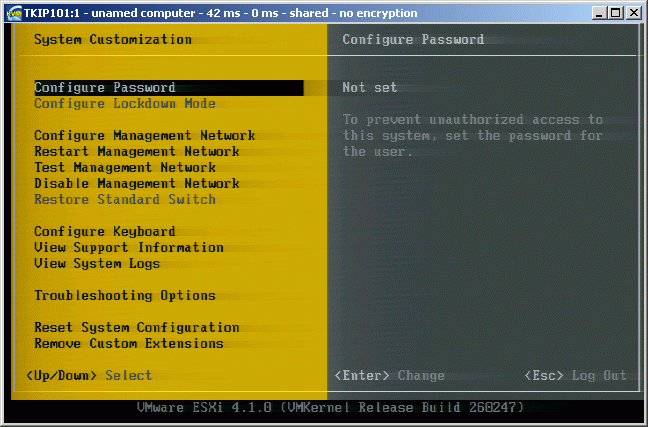This screenshot has height=427, width=648.
Task: Choose Reset System Configuration
Action: [137, 328]
